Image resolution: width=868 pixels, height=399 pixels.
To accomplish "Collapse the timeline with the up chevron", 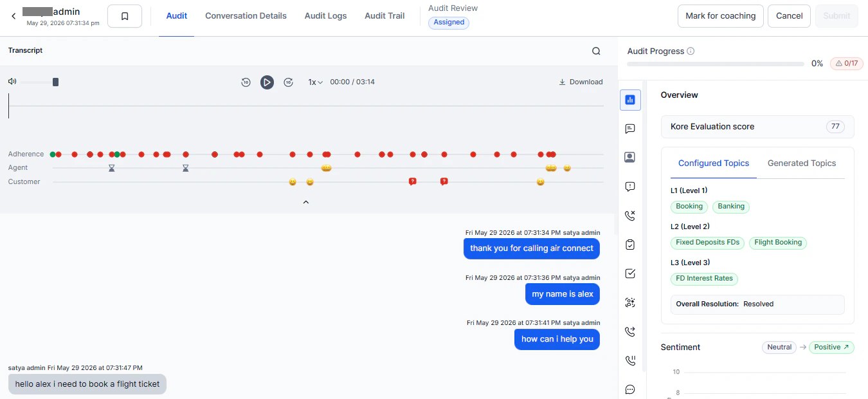I will (306, 202).
